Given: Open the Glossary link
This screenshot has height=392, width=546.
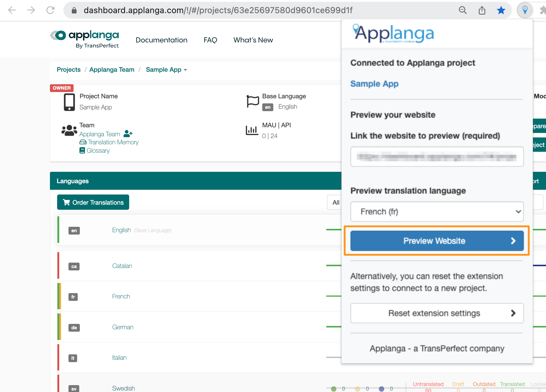Looking at the screenshot, I should click(x=98, y=151).
